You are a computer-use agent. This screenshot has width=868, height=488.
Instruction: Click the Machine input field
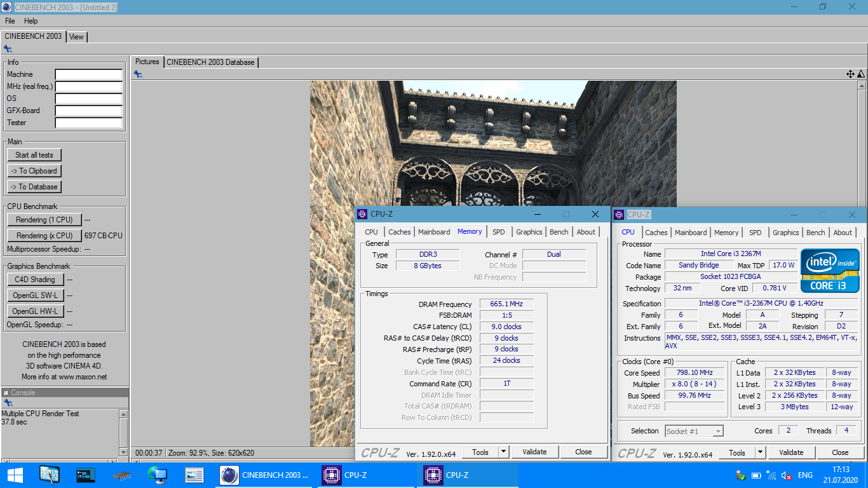point(88,74)
